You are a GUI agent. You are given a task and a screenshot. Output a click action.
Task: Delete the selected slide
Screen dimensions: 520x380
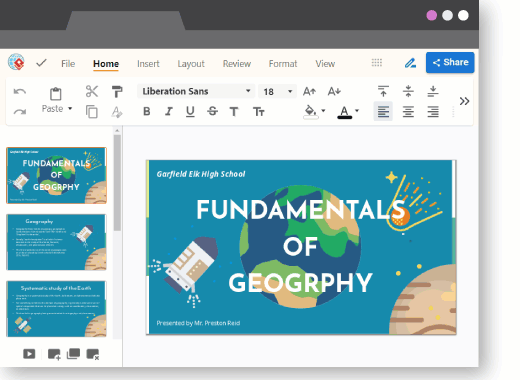93,354
